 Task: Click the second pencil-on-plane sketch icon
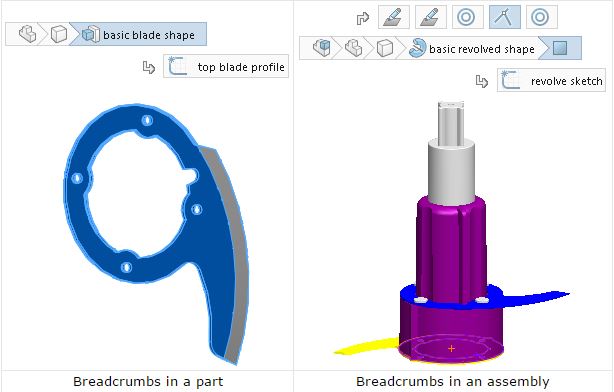click(x=431, y=17)
